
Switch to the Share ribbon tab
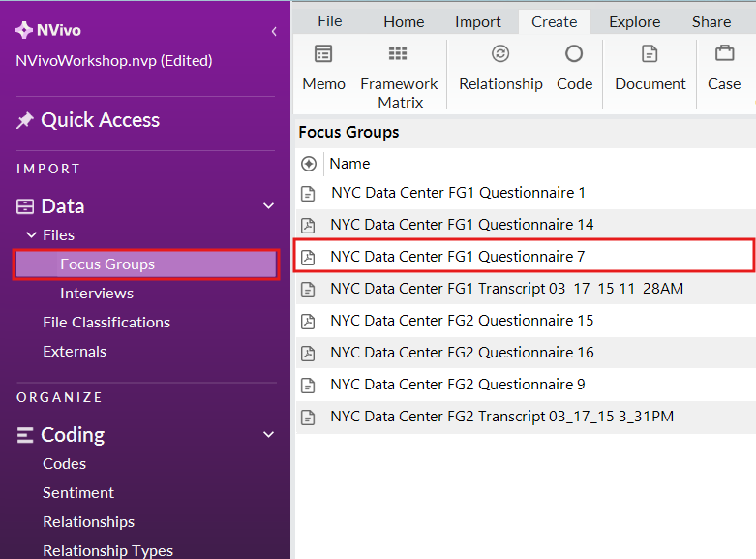click(x=711, y=22)
